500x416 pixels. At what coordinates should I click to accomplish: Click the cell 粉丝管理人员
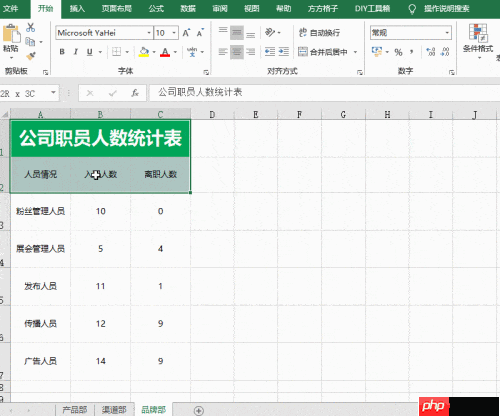40,211
